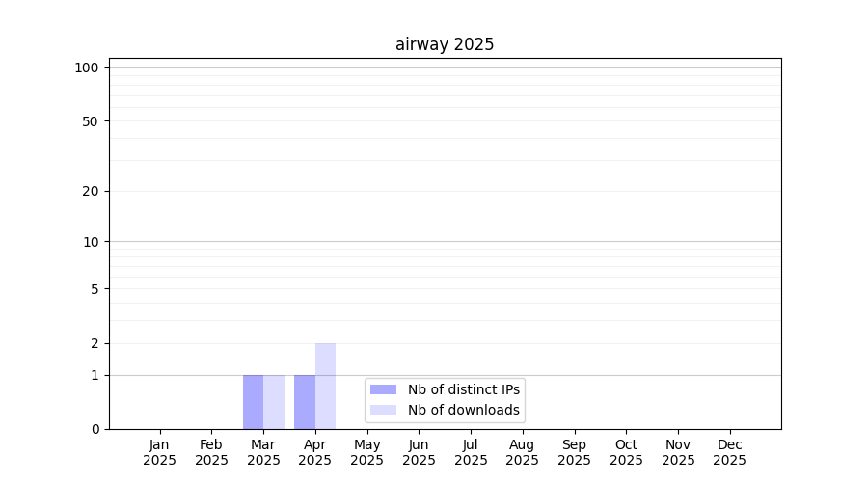Pick the Apr 2025 x-axis label

tap(315, 452)
